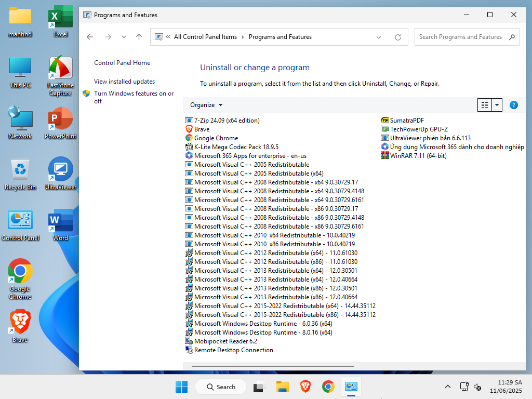Click the help question mark icon
532x399 pixels.
513,105
